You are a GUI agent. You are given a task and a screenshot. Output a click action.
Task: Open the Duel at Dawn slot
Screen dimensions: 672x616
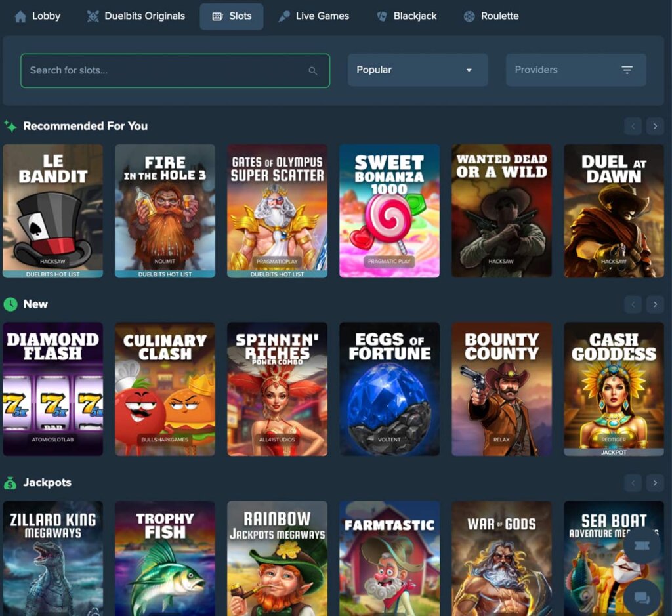[x=614, y=211]
